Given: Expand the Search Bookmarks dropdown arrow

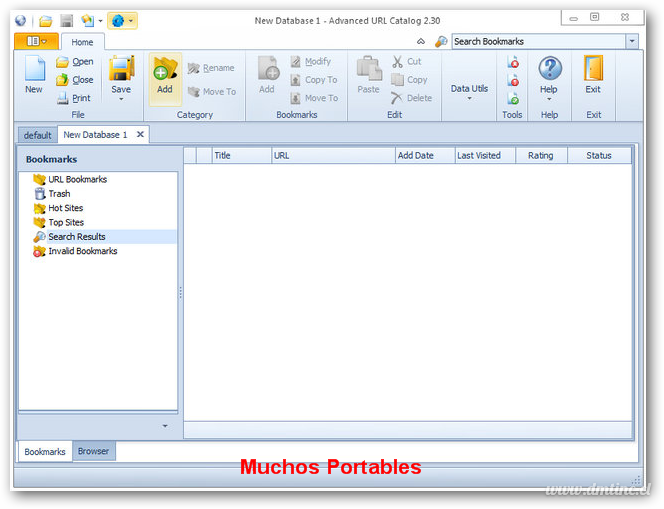Looking at the screenshot, I should point(632,41).
